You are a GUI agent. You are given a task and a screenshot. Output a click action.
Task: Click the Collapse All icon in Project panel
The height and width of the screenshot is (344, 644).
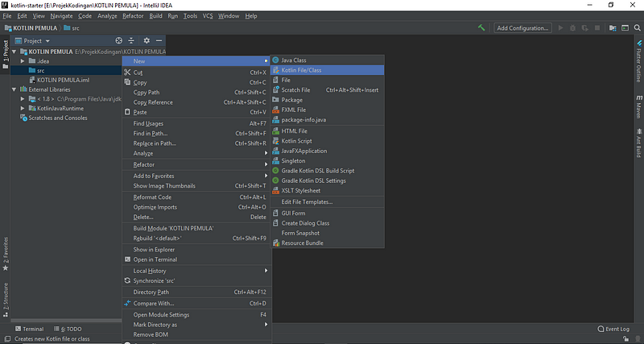tap(131, 41)
